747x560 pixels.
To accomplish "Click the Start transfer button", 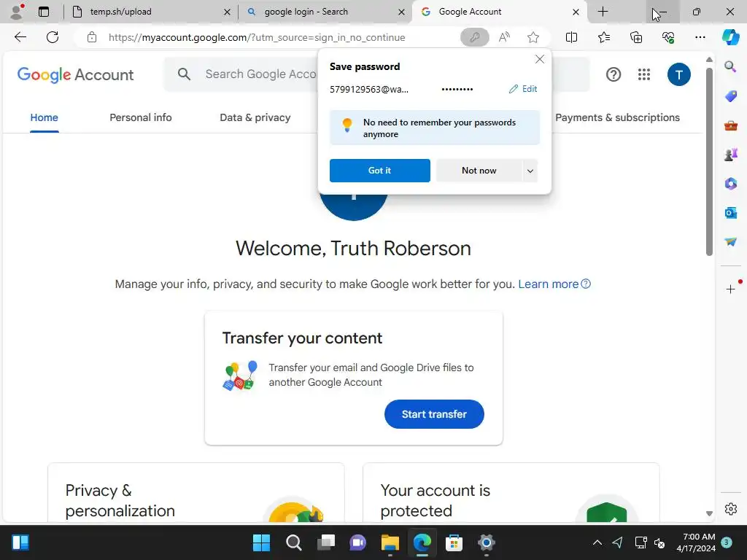I will [x=434, y=414].
